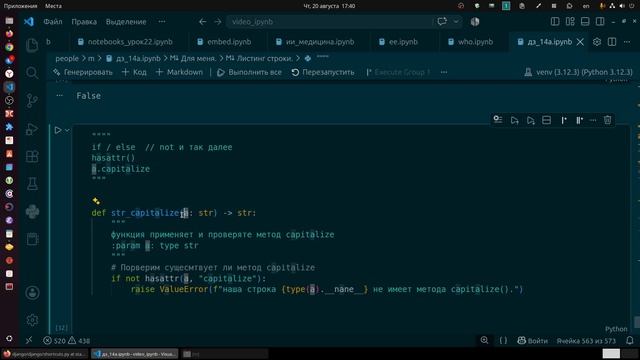
Task: Add a code cell with Код button
Action: (134, 72)
